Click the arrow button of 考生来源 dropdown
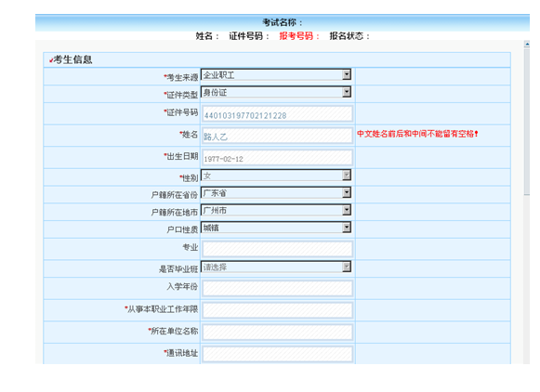Viewport: 540px width, 392px height. point(347,74)
